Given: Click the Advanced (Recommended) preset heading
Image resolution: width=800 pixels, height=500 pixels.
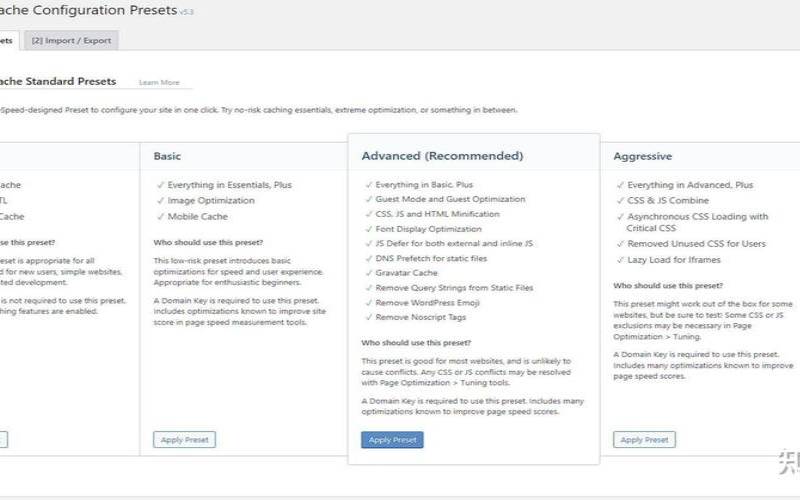Looking at the screenshot, I should coord(442,156).
